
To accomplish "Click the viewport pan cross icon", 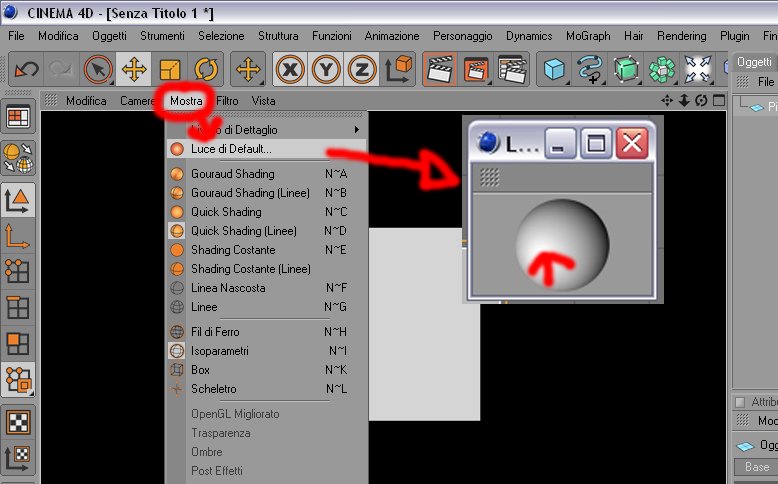I will (x=667, y=101).
